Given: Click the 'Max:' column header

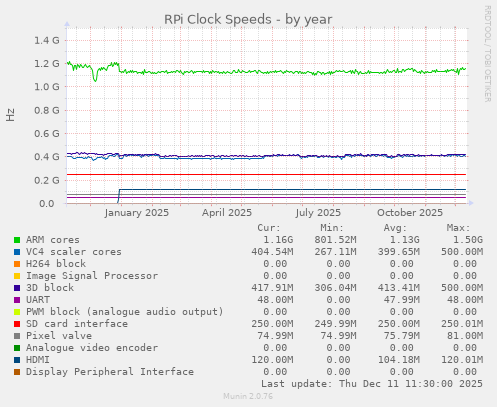Looking at the screenshot, I should point(458,228).
